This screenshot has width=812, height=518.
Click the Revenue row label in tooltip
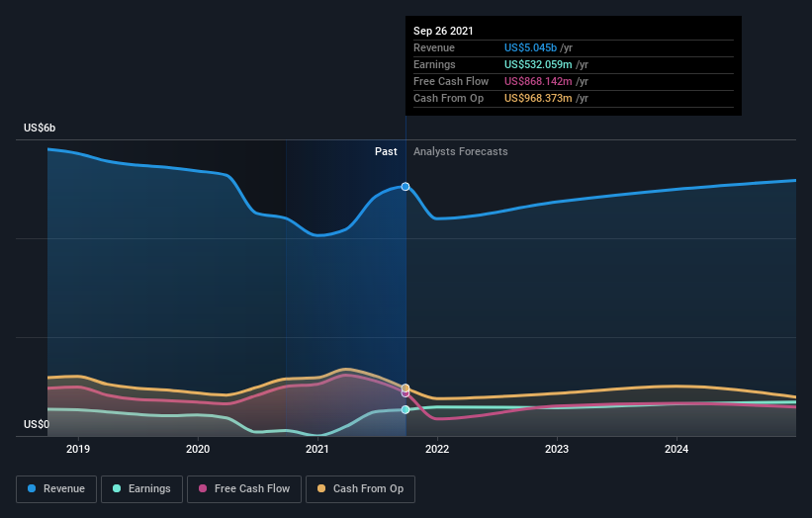[434, 47]
